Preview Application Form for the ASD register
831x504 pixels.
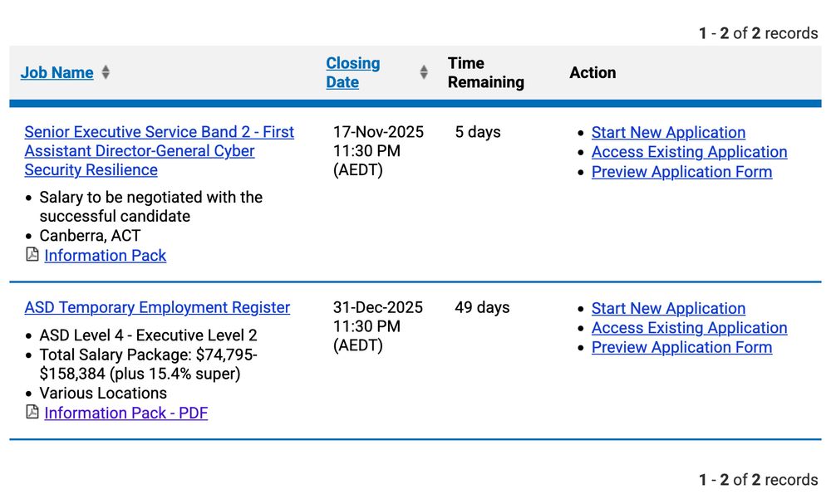click(681, 347)
